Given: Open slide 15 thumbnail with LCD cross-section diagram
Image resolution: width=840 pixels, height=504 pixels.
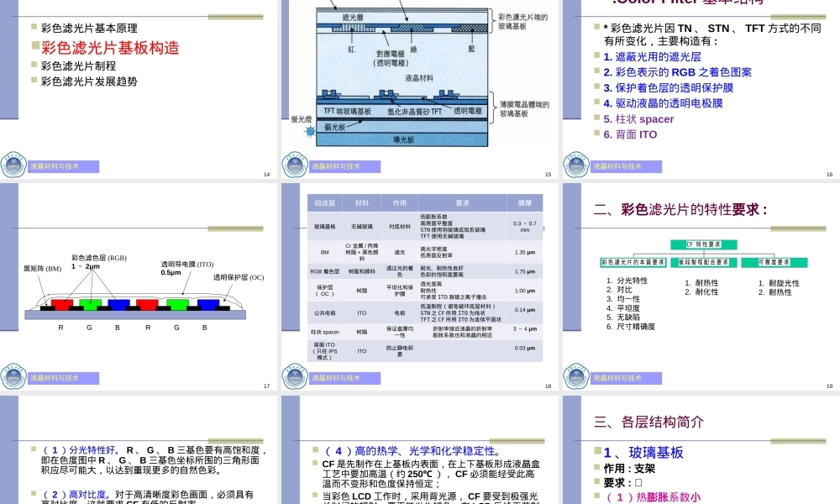Looking at the screenshot, I should (x=419, y=89).
